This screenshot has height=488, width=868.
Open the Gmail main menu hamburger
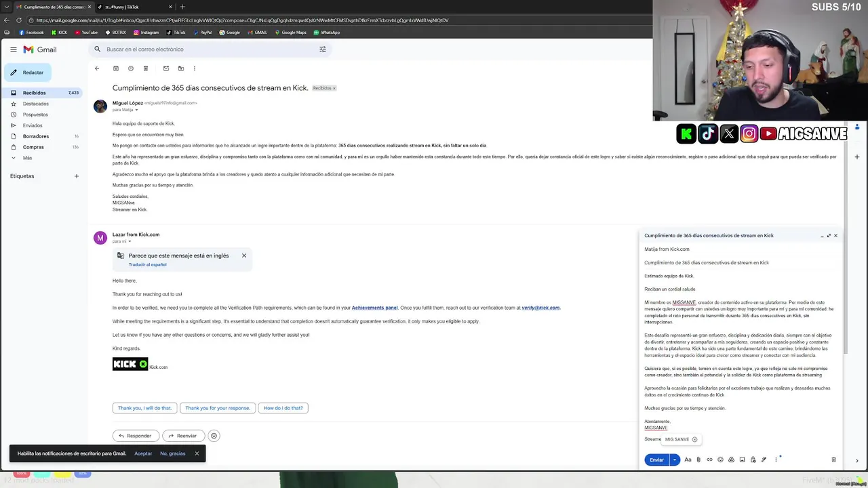(x=13, y=49)
